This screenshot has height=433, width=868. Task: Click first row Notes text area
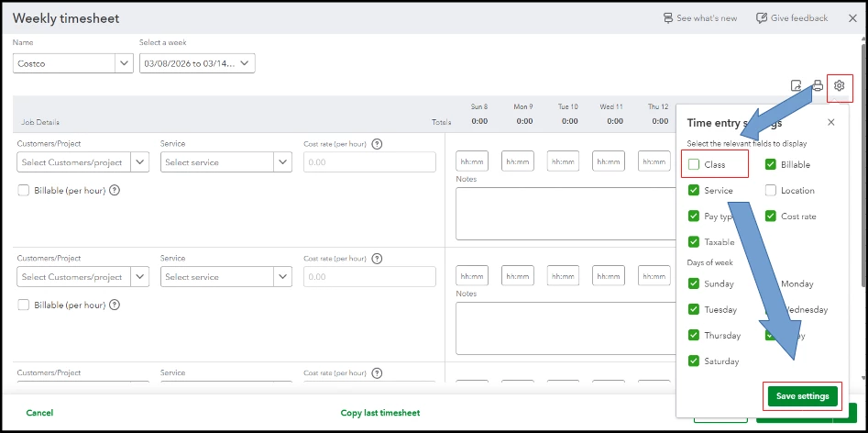pos(566,214)
